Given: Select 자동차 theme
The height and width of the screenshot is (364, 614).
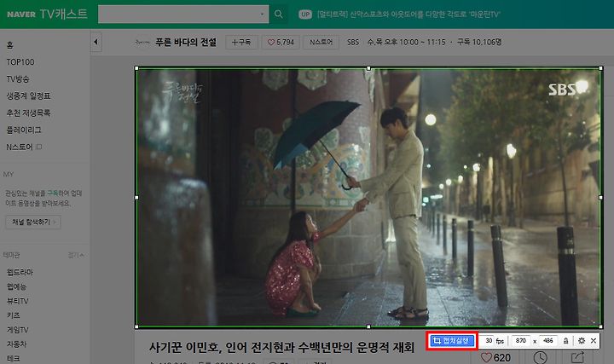Looking at the screenshot, I should [x=16, y=344].
